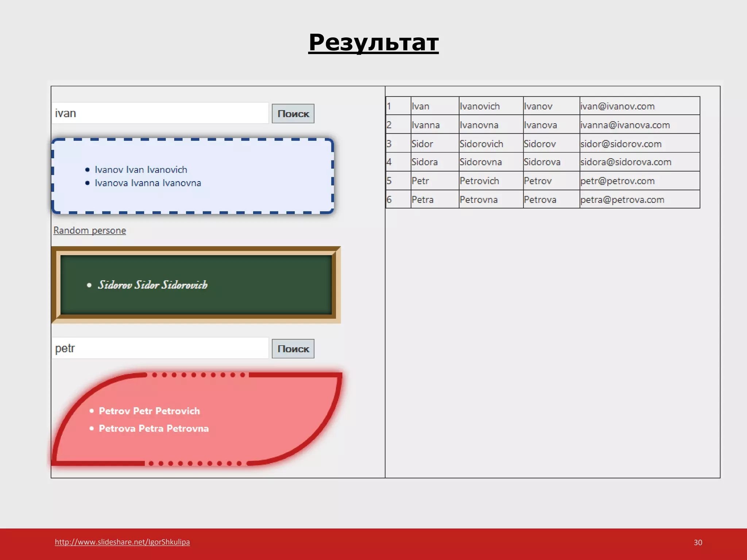Click table cell 'ivanna@ivanova.com'
The width and height of the screenshot is (747, 560).
pyautogui.click(x=640, y=125)
